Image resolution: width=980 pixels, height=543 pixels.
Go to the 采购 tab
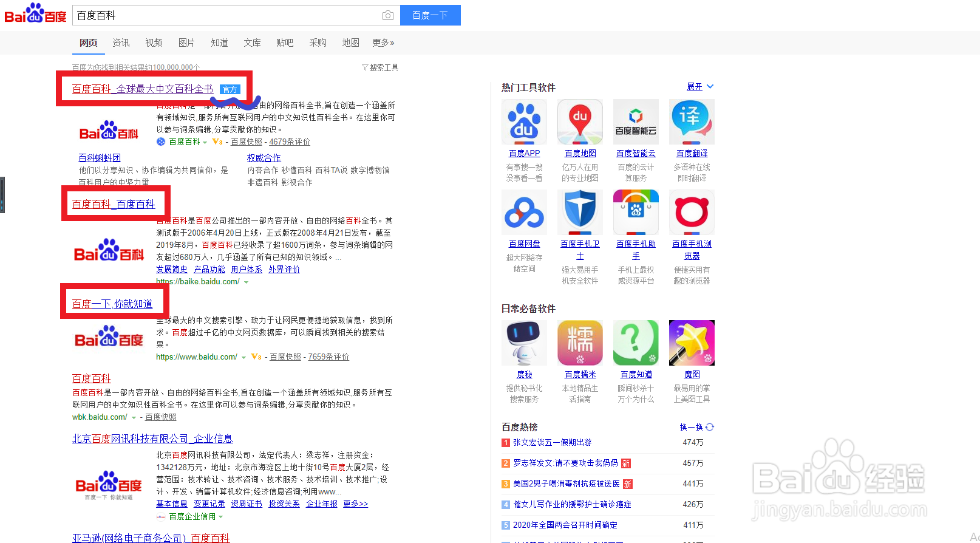[x=318, y=43]
